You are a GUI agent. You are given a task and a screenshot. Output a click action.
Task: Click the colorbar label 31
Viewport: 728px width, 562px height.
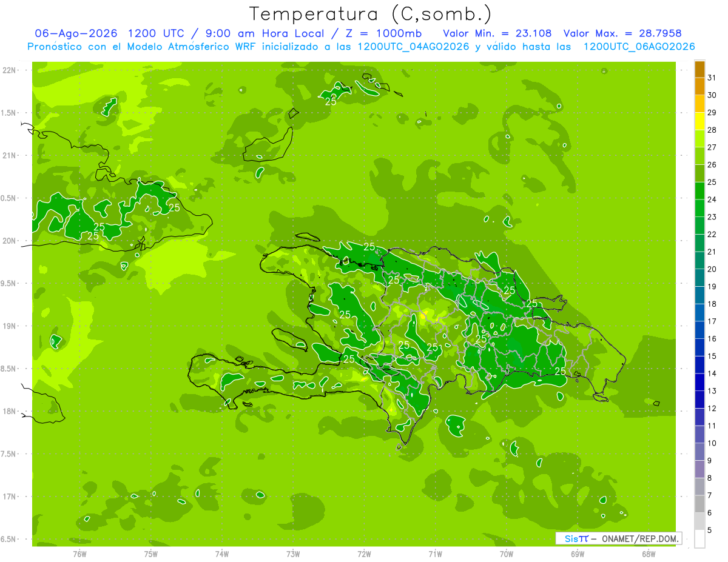pos(712,78)
